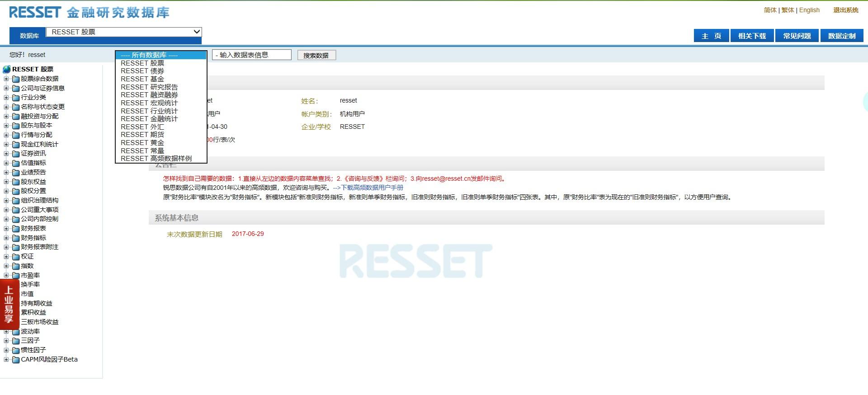Expand the 股票综合数据 tree node
Screen dimensions: 868x395
tap(6, 79)
